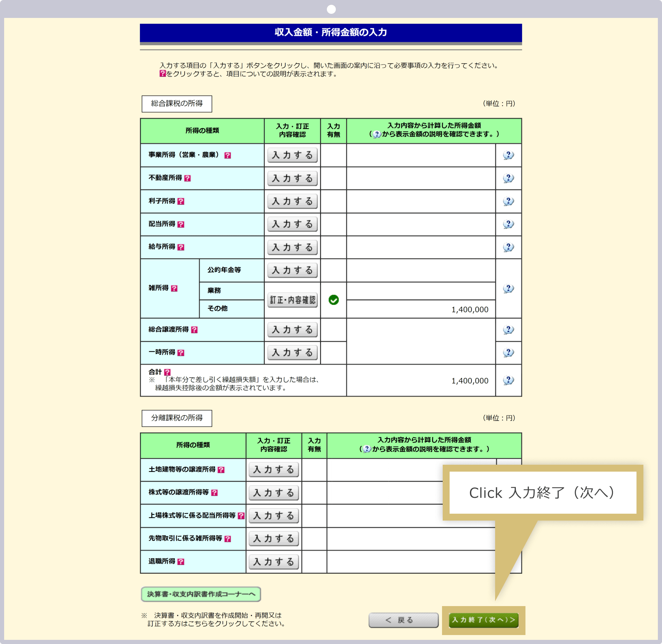
Task: Open the amount explanation bubble for 不動産所得 row
Action: pyautogui.click(x=508, y=178)
